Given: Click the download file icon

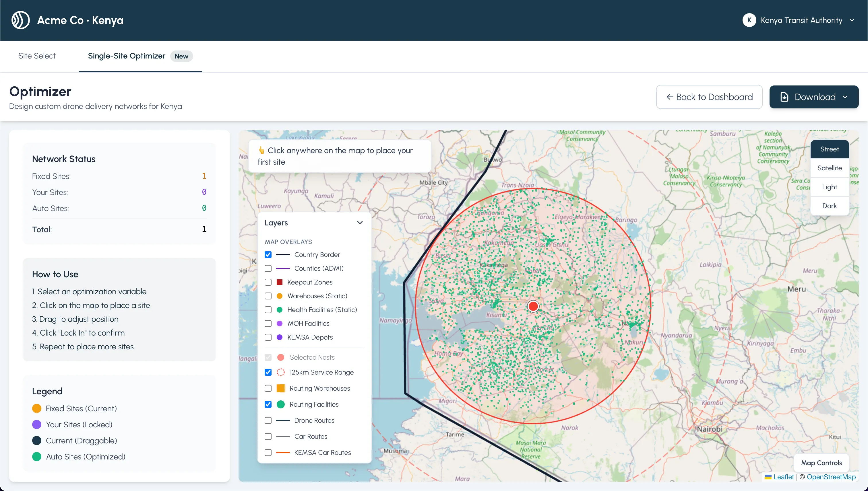Looking at the screenshot, I should pyautogui.click(x=784, y=97).
